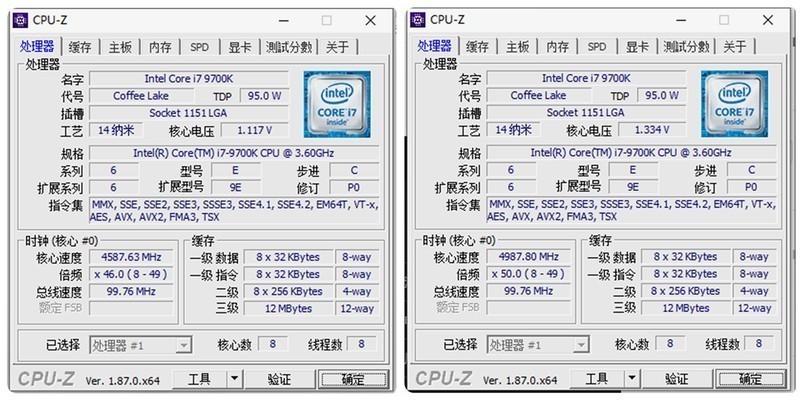Open 缓存 tab in right window
This screenshot has width=800, height=400.
point(478,47)
